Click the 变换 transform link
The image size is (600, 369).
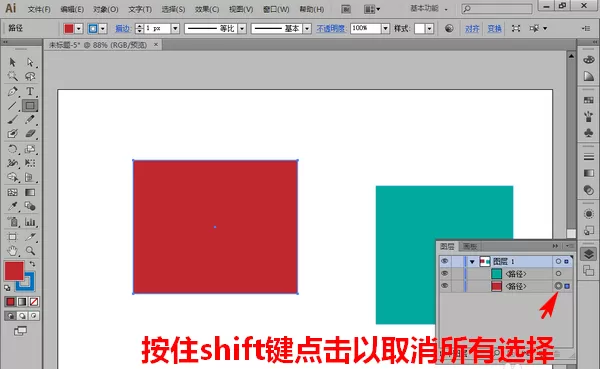494,29
